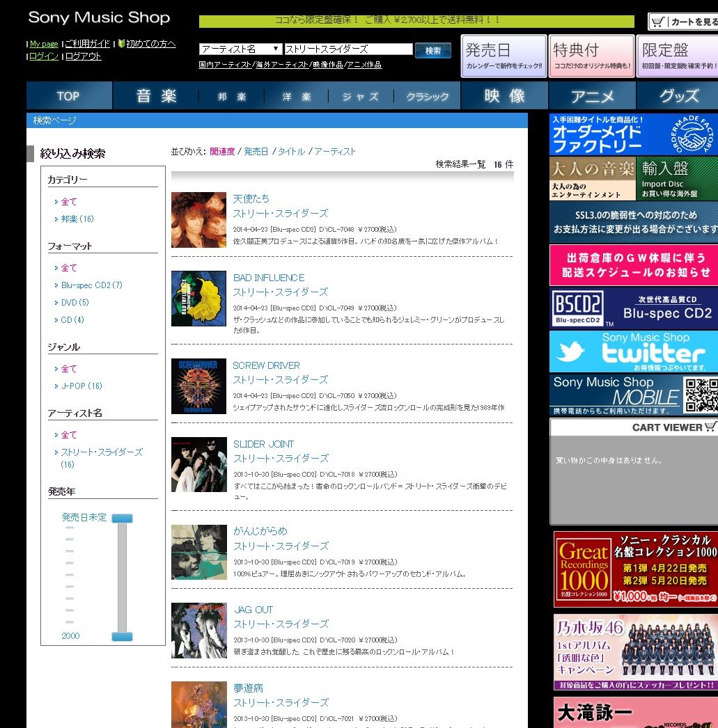Open the BAD INFLUENCE album thumbnail

[198, 299]
